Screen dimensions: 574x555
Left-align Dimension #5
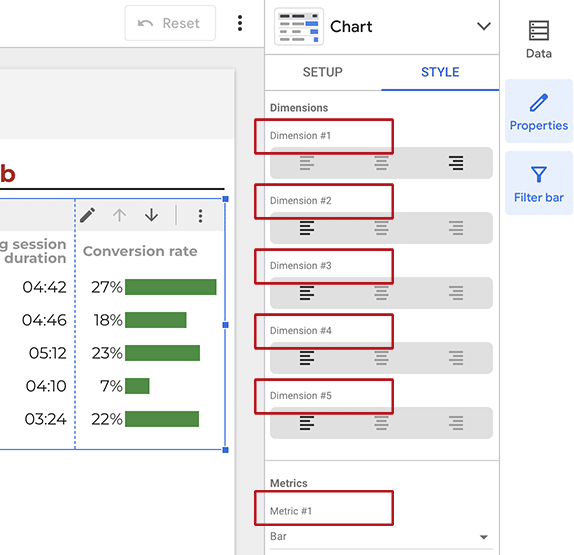click(x=307, y=423)
